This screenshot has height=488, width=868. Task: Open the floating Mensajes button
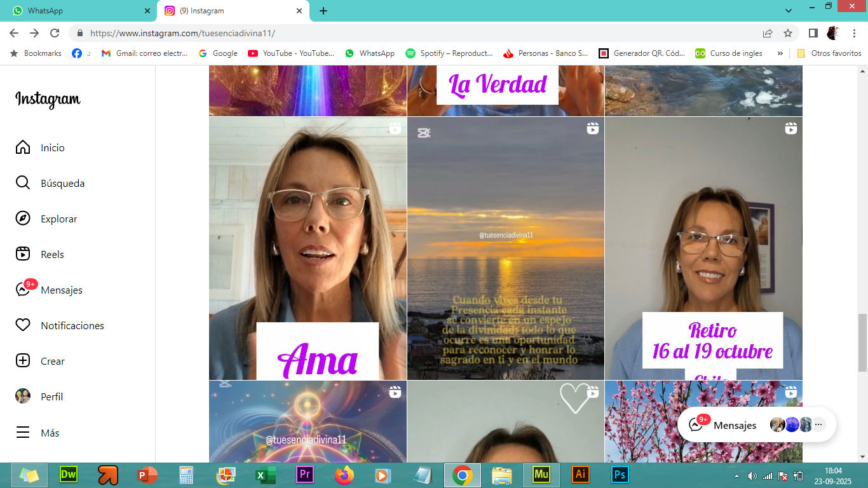pos(726,425)
